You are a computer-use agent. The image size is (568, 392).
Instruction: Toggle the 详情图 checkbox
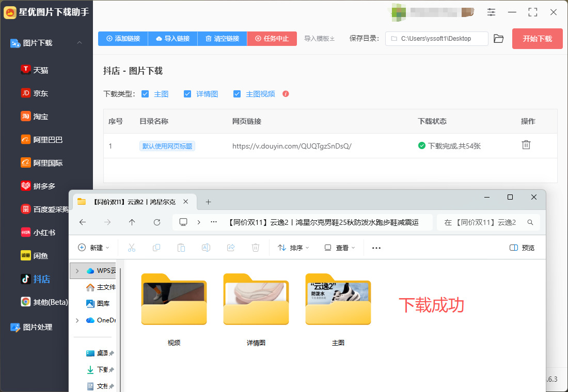[187, 94]
